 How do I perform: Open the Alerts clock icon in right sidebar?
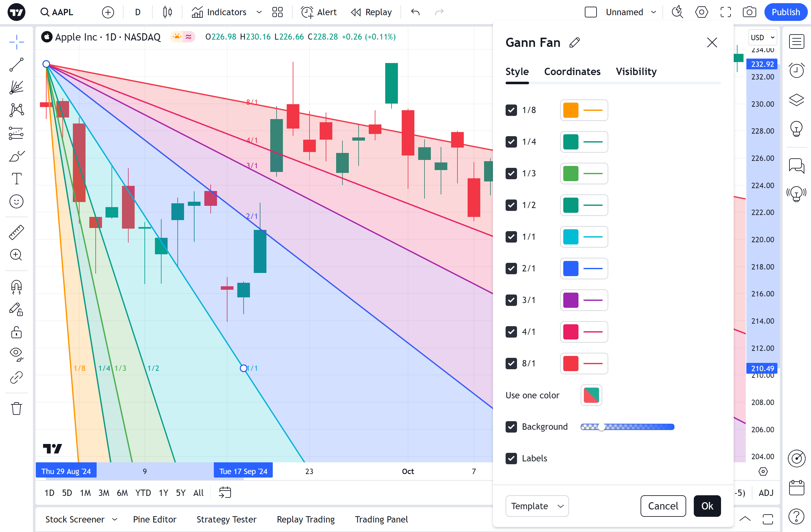click(796, 71)
